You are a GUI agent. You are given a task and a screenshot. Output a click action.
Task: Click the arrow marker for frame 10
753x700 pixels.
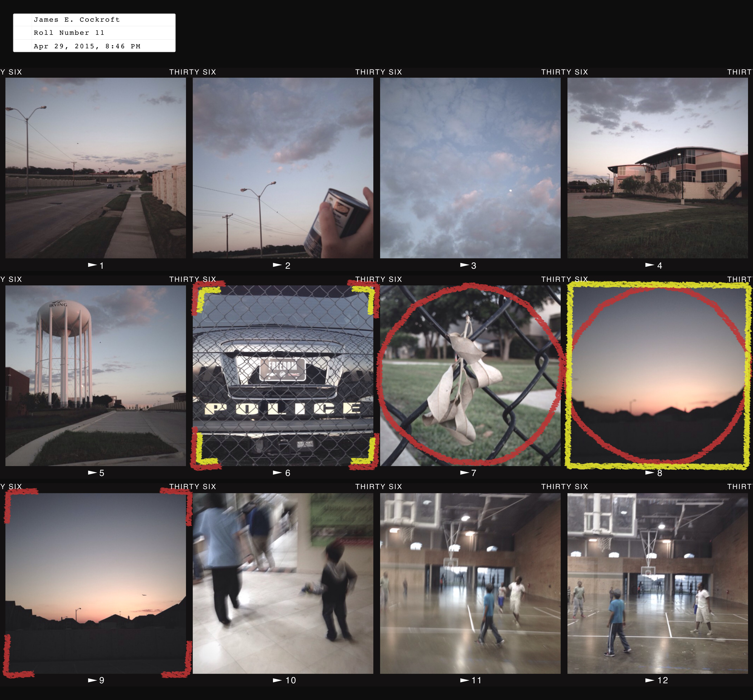[x=277, y=680]
